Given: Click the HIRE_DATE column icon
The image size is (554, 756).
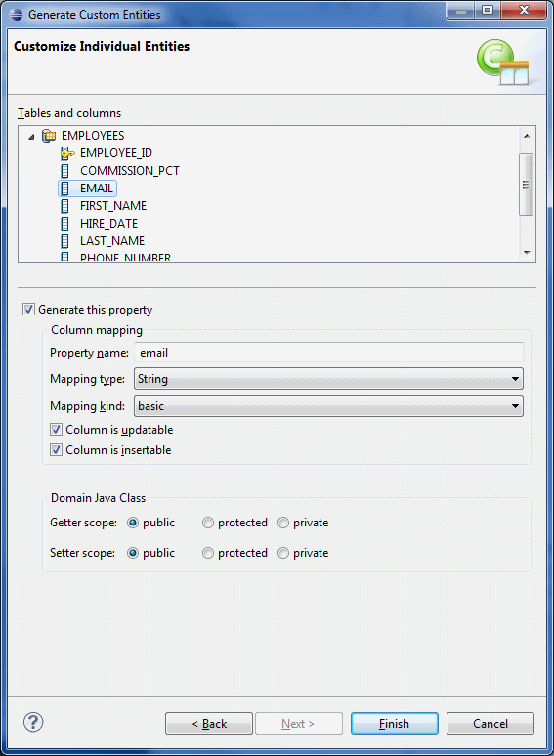Looking at the screenshot, I should coord(65,224).
